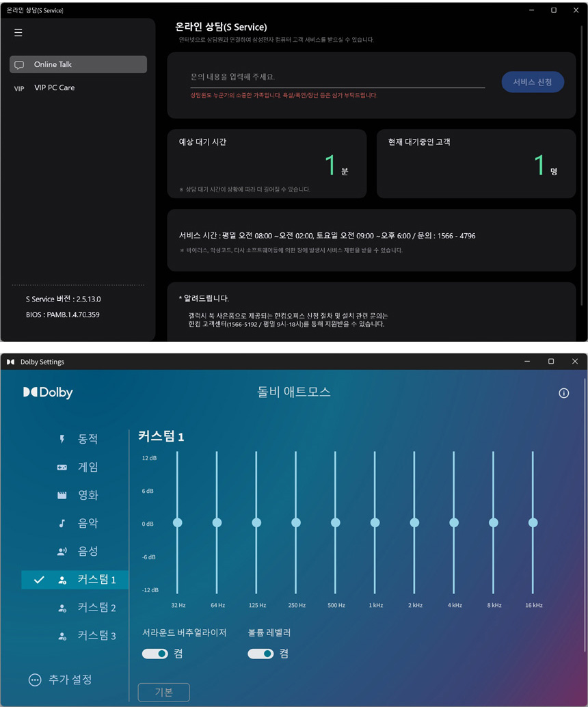The image size is (588, 709).
Task: Select the 음성 voice profile icon
Action: [x=62, y=551]
